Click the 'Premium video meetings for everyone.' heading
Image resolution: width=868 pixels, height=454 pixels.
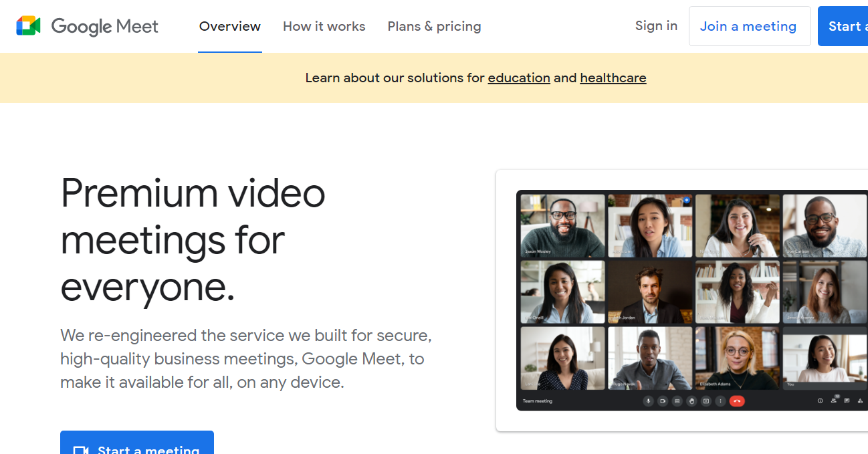193,239
